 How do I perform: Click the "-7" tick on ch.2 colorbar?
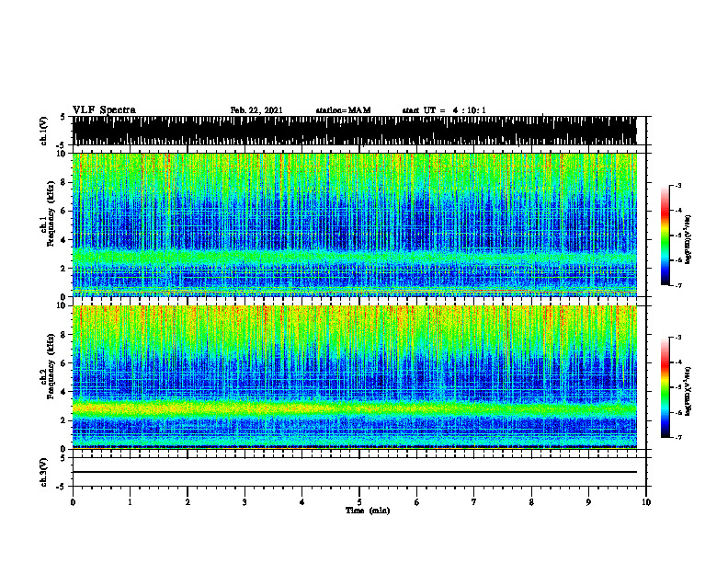(x=678, y=437)
